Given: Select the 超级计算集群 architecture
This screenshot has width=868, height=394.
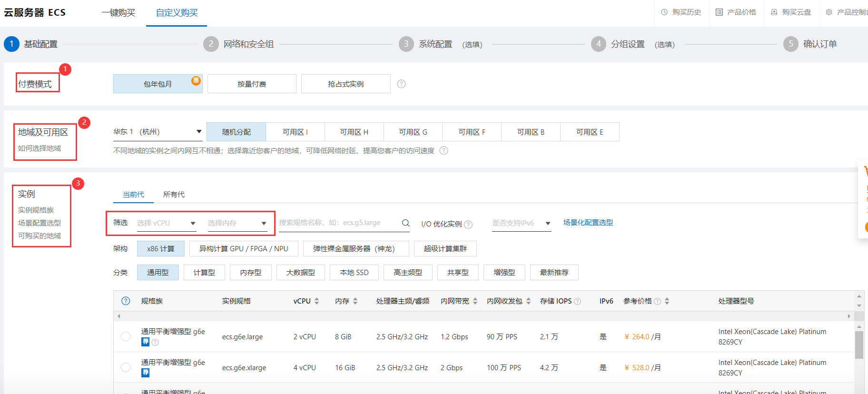Looking at the screenshot, I should point(445,248).
